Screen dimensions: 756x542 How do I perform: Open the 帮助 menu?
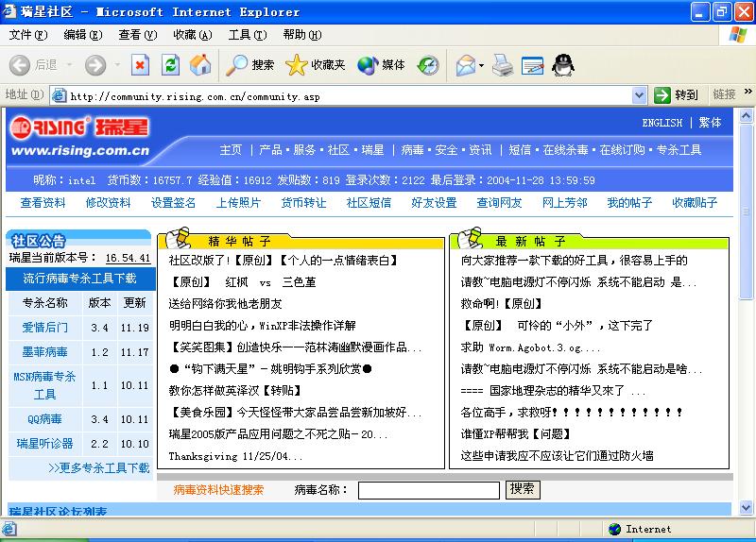[302, 35]
